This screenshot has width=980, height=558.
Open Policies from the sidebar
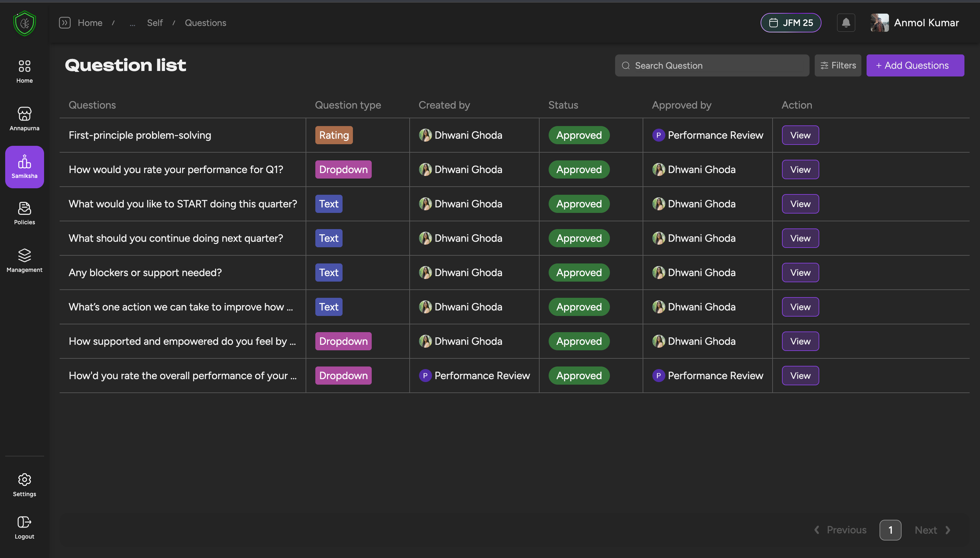pyautogui.click(x=25, y=213)
